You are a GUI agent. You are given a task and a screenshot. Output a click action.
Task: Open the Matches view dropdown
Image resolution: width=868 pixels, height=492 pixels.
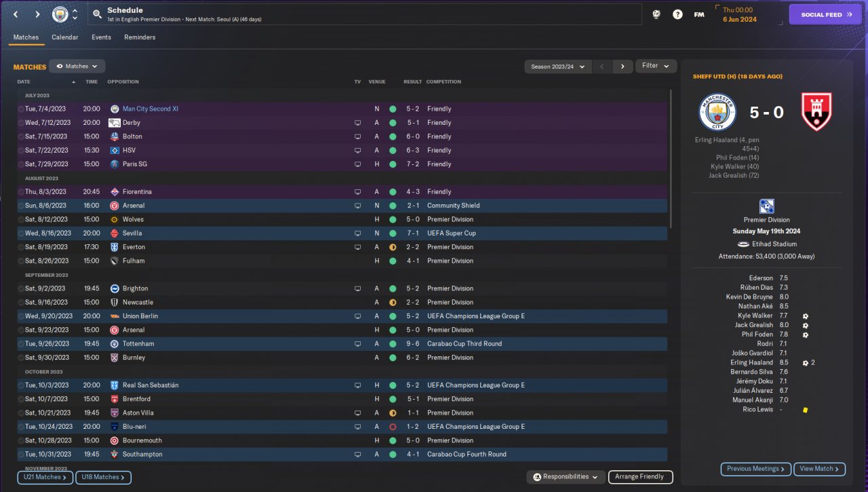coord(77,67)
